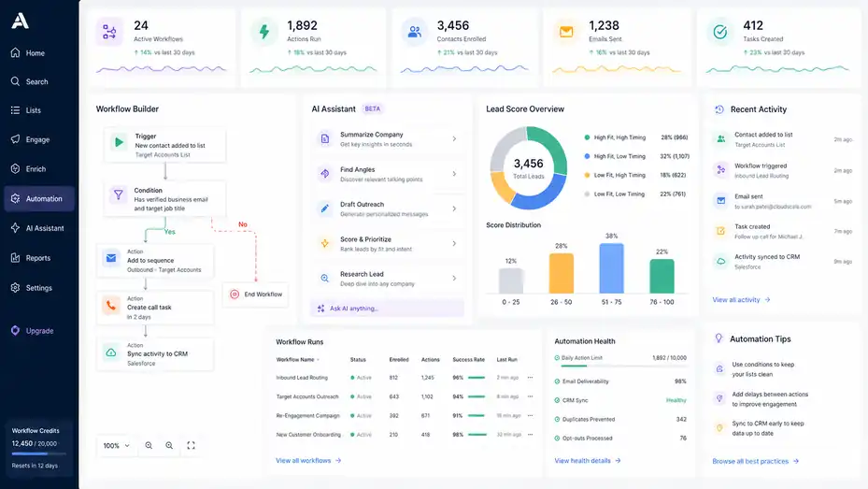Click the Reports chart icon in sidebar

[x=15, y=257]
